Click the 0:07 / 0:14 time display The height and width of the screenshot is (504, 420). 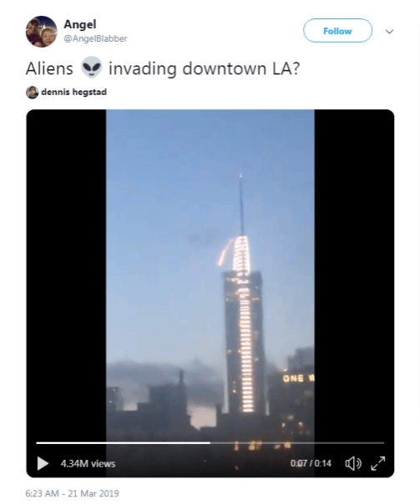tap(311, 463)
